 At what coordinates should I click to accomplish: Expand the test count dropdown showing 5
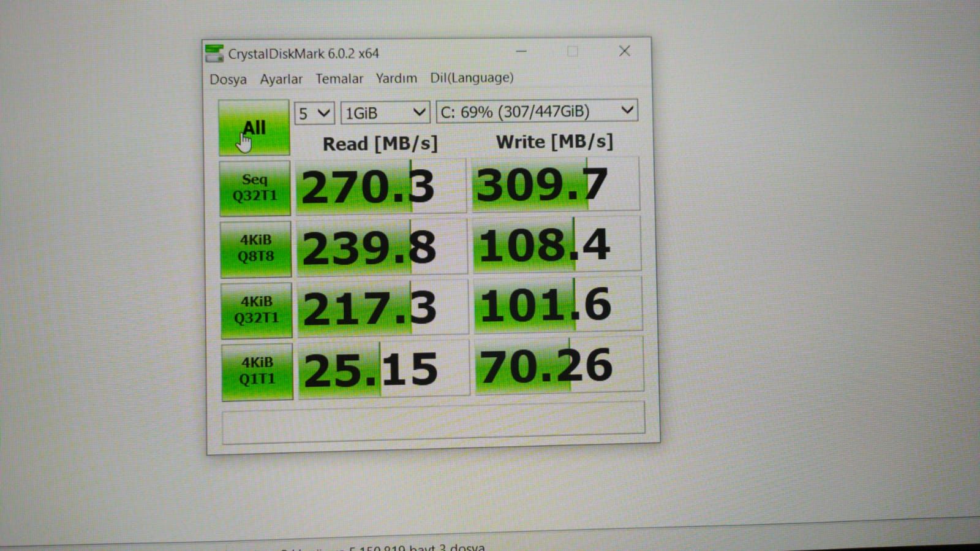point(314,113)
